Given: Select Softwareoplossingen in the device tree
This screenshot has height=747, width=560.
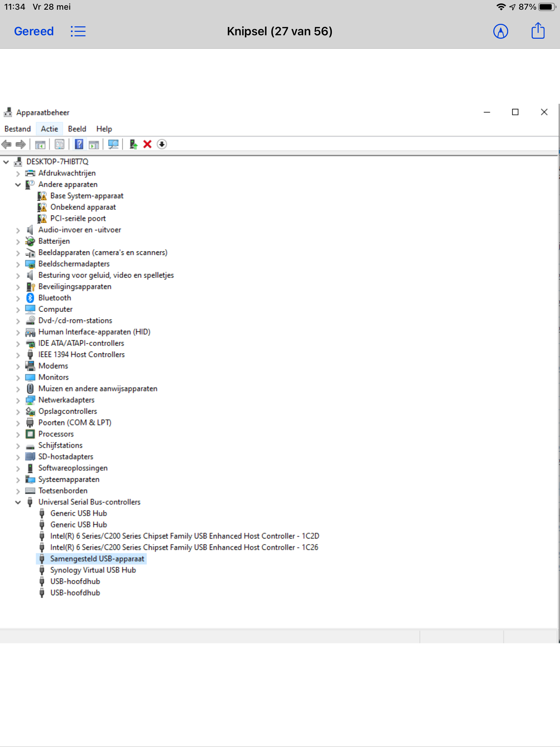Looking at the screenshot, I should [x=73, y=468].
